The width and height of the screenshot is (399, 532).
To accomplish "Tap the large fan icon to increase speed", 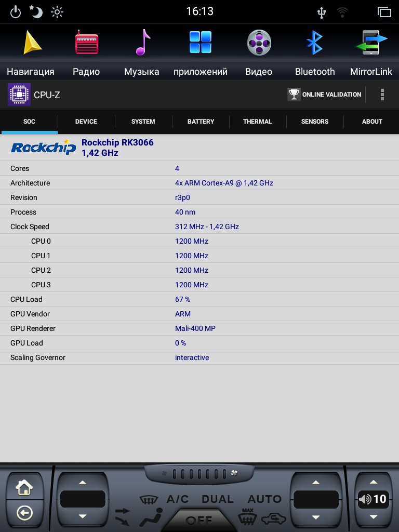I will (234, 473).
